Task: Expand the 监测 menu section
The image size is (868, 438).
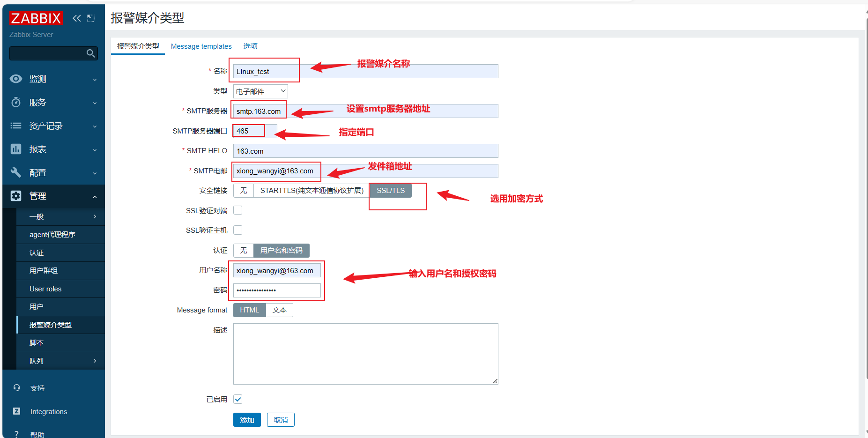Action: click(x=53, y=79)
